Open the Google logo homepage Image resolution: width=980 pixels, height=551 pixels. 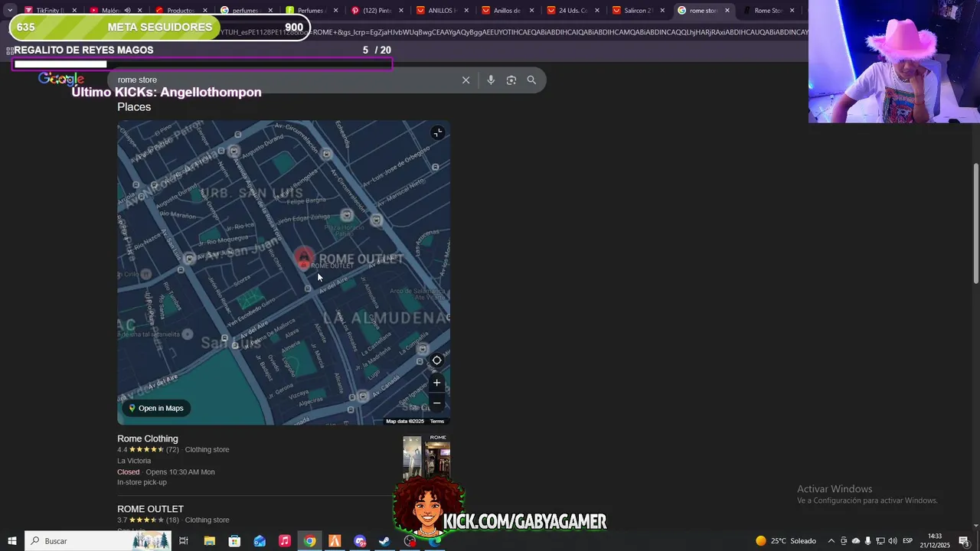(x=61, y=79)
